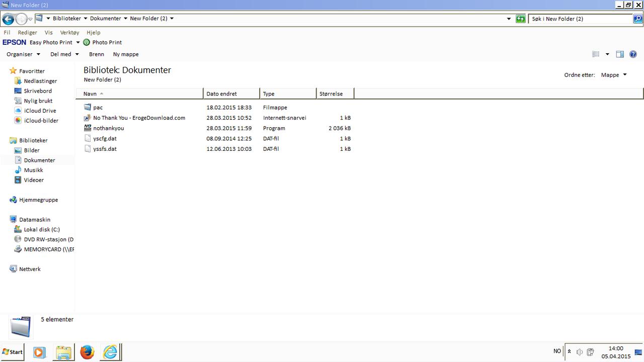644x362 pixels.
Task: Click the search field for New Folder (2)
Action: click(580, 19)
